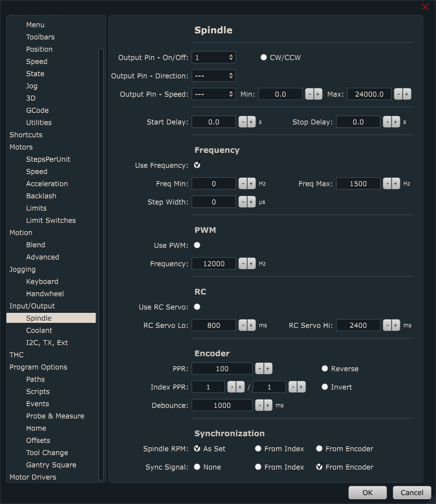Toggle the Use Frequency checkbox
The image size is (436, 504).
point(197,165)
